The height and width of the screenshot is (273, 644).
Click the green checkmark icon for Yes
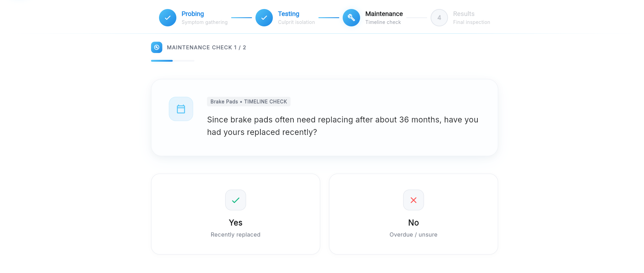point(236,200)
